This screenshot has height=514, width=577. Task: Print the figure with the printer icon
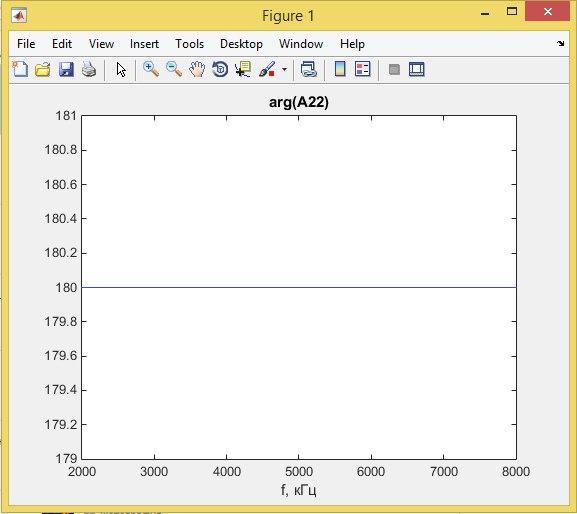point(89,69)
